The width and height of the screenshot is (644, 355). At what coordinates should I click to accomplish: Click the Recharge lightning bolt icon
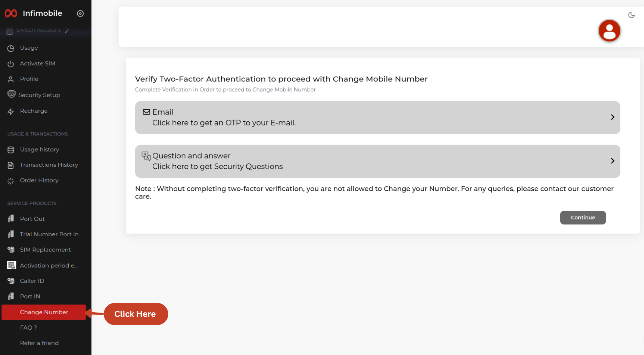(x=11, y=111)
